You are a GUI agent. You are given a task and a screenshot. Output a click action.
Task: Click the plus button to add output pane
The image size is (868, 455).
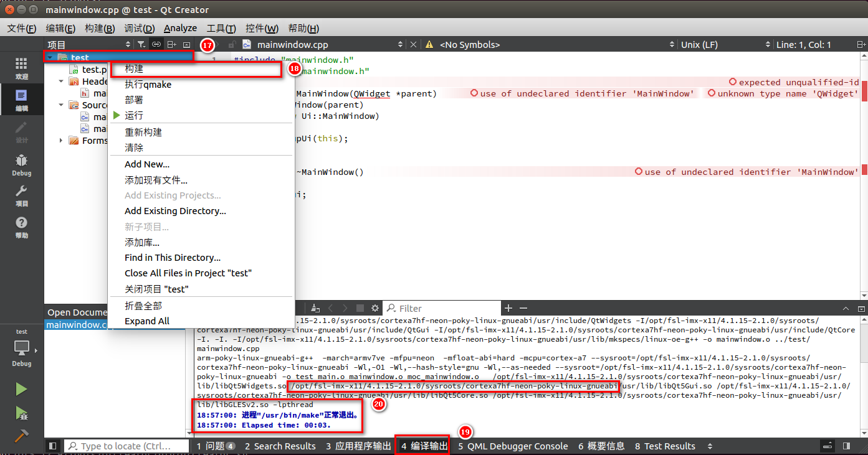[x=508, y=308]
